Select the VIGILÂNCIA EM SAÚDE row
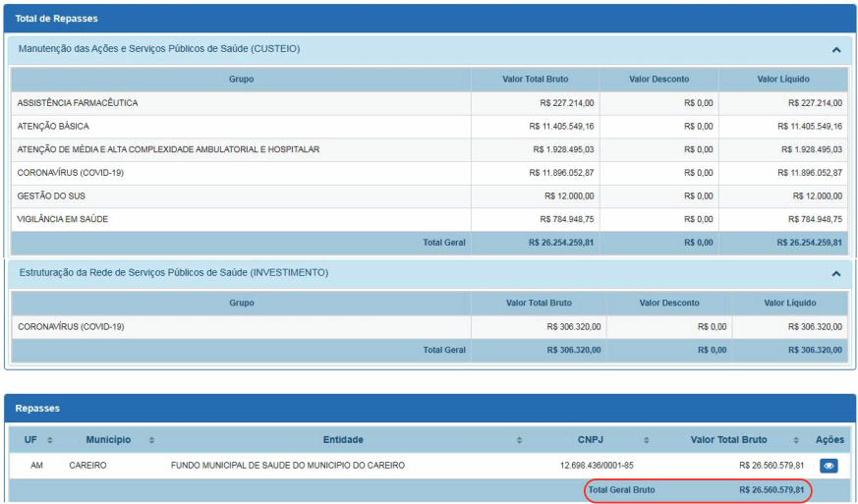Viewport: 858px width, 504px height. [x=63, y=219]
